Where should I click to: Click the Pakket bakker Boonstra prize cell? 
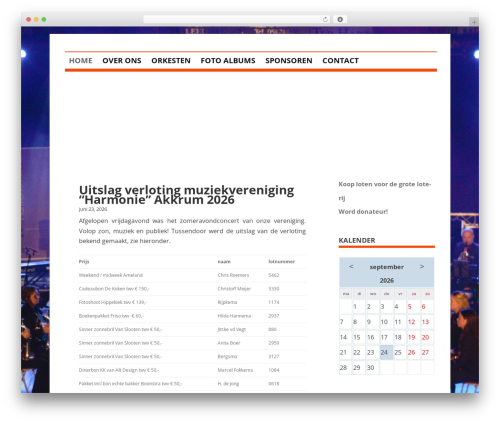(130, 384)
